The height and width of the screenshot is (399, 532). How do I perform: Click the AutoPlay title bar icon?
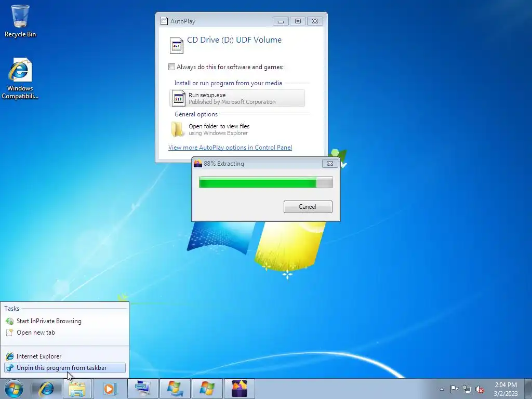(x=164, y=21)
